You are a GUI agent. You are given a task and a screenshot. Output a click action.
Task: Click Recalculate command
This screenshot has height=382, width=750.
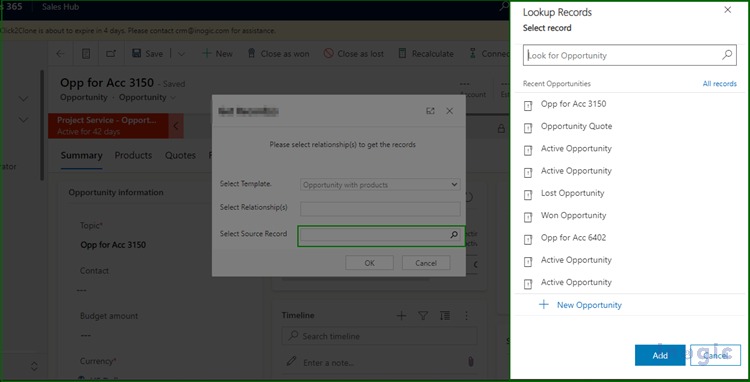coord(426,54)
